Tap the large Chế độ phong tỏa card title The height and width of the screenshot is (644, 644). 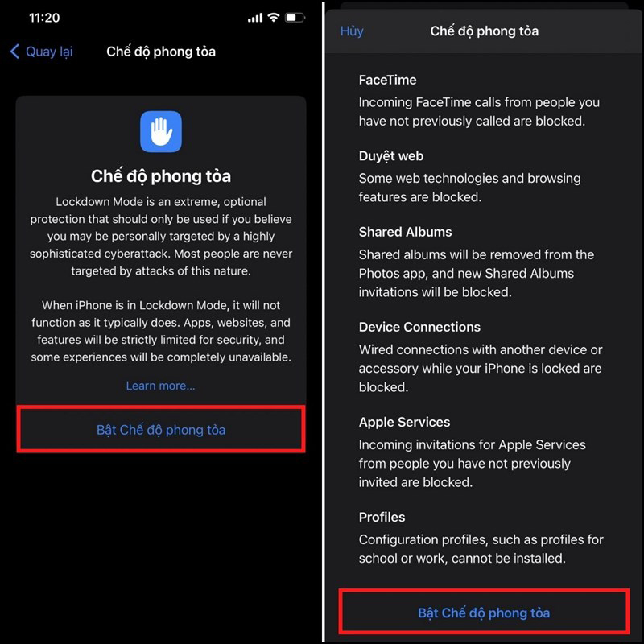pyautogui.click(x=160, y=176)
